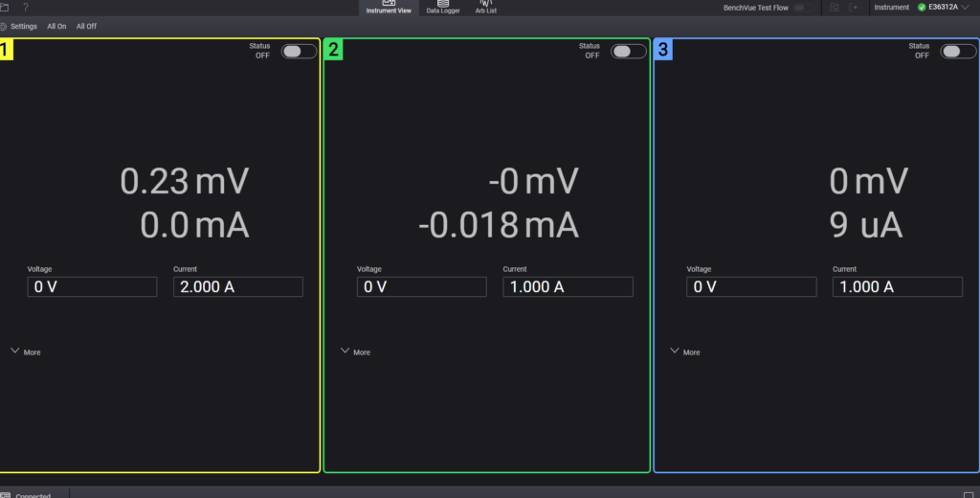Expand More options for channel 3
The image size is (980, 498).
685,351
